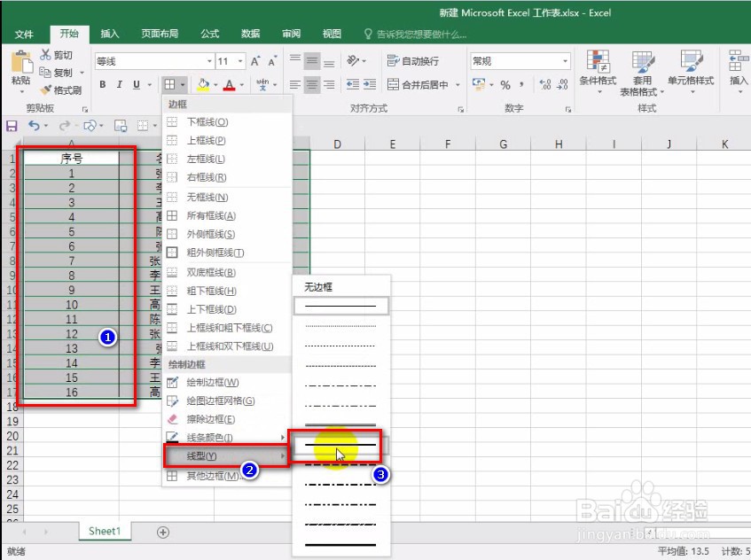751x560 pixels.
Task: Click the Sheet1 tab
Action: tap(104, 531)
